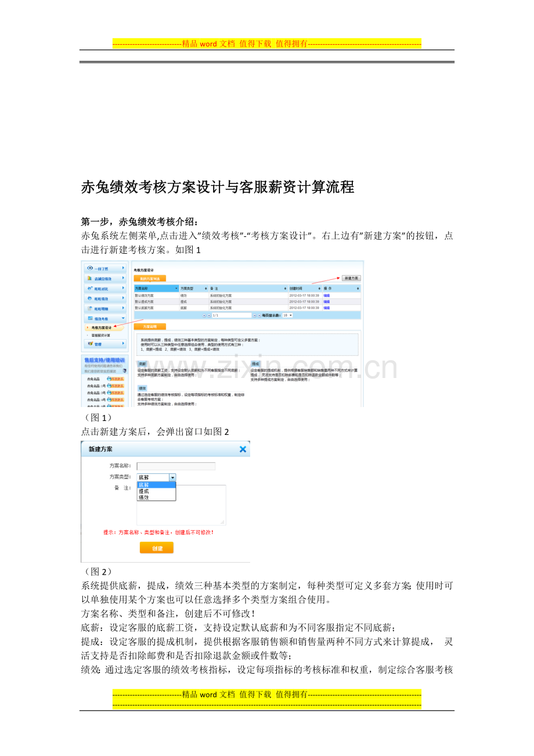The width and height of the screenshot is (534, 756).
Task: Sort by 方案类型 column arrows
Action: (205, 288)
